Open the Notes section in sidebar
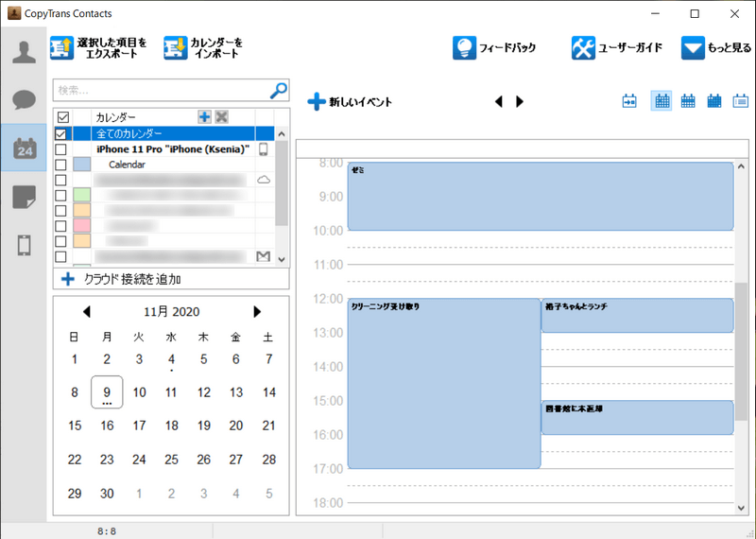 pyautogui.click(x=24, y=197)
